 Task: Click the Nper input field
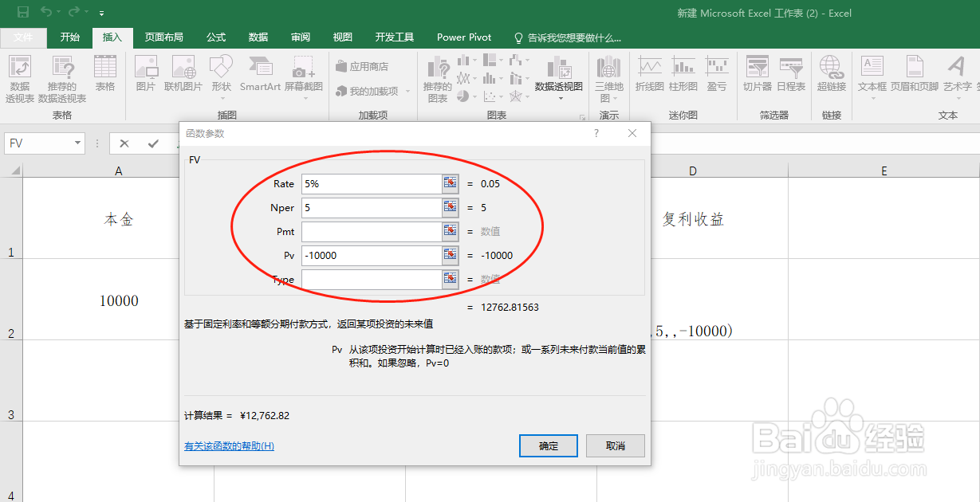coord(372,207)
